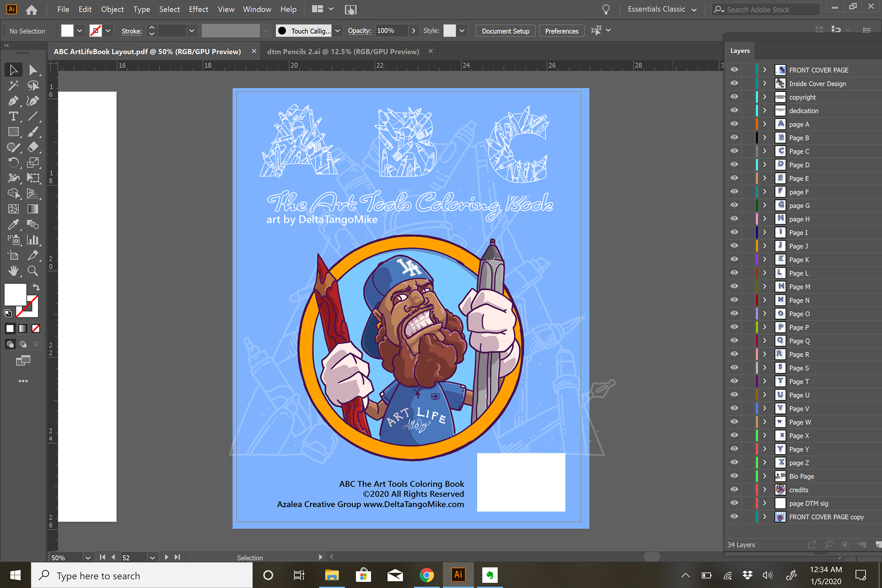Go to the next artboard
The height and width of the screenshot is (588, 882).
point(166,557)
